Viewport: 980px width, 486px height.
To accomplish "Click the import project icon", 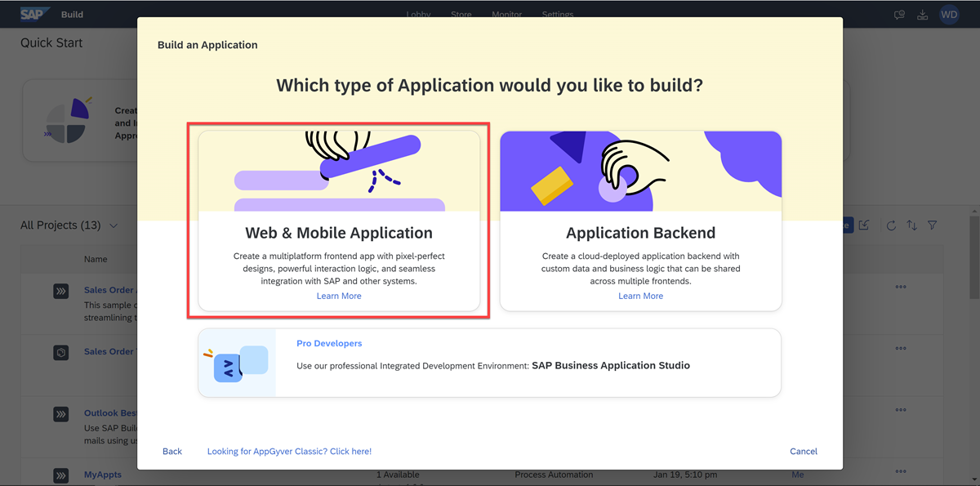I will point(865,225).
